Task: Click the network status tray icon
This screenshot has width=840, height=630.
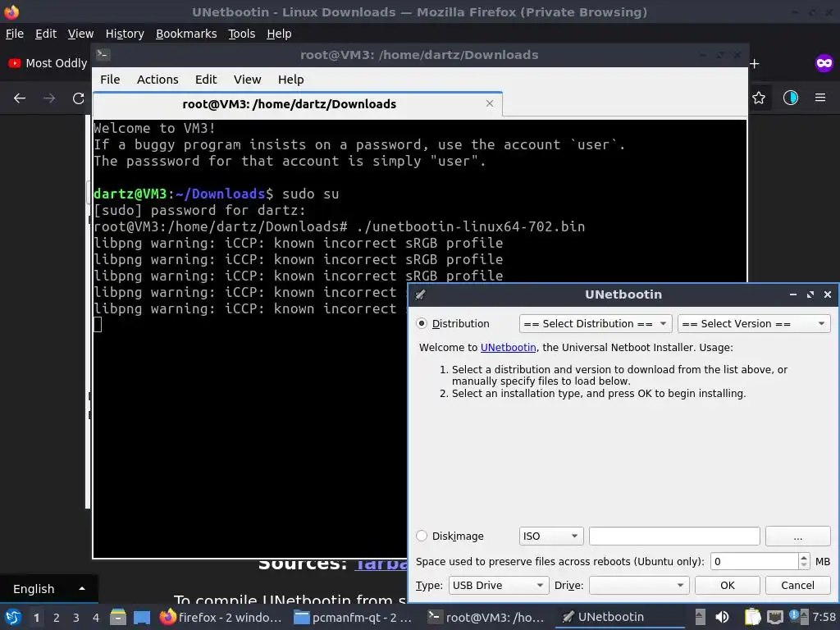Action: [x=774, y=617]
